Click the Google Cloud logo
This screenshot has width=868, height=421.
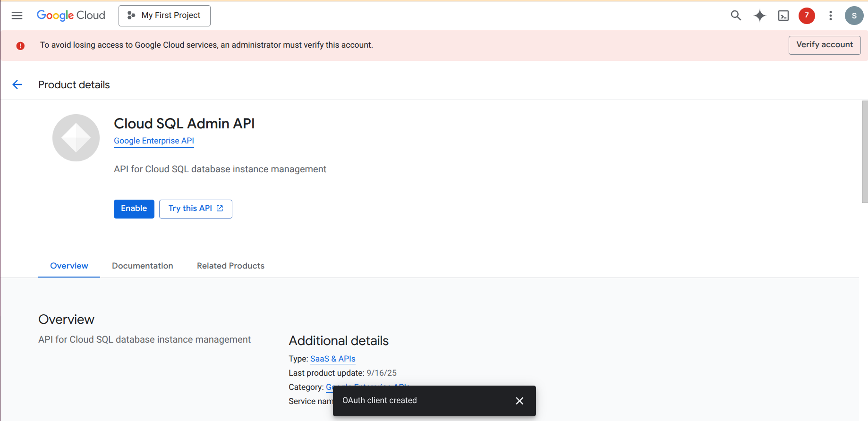coord(71,16)
